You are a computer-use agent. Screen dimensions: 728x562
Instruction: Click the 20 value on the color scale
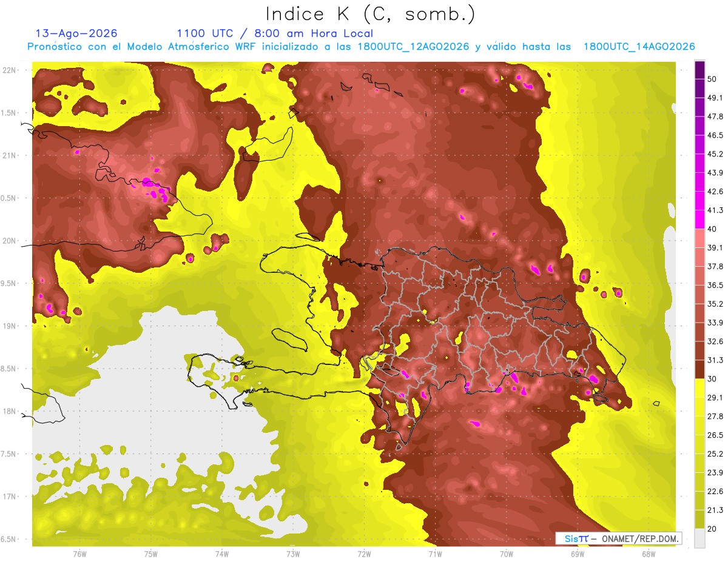[712, 528]
